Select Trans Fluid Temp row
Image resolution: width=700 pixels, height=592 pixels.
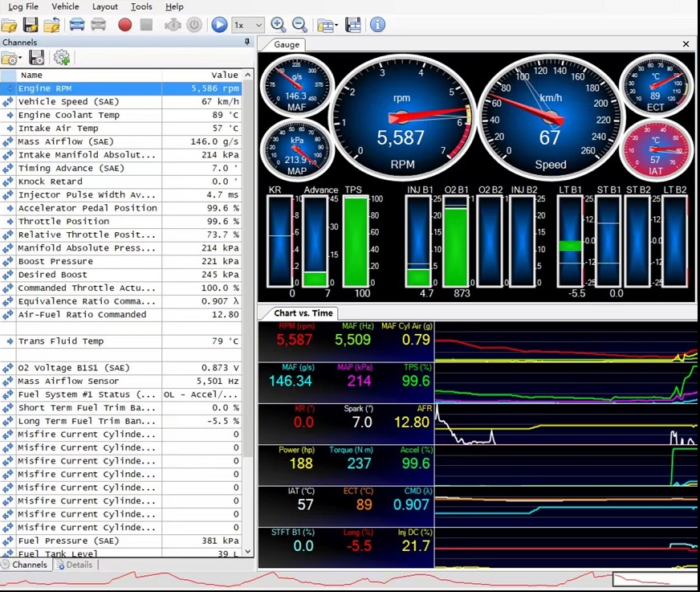coord(121,341)
